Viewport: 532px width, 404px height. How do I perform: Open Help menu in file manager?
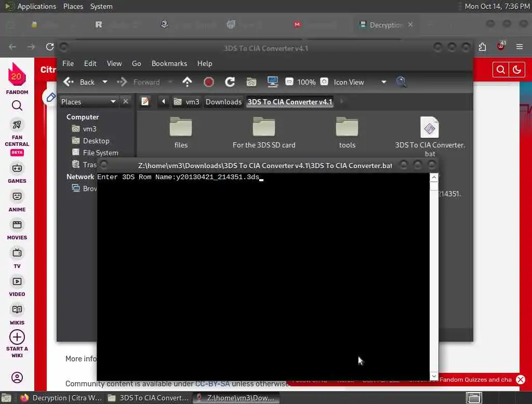tap(205, 63)
